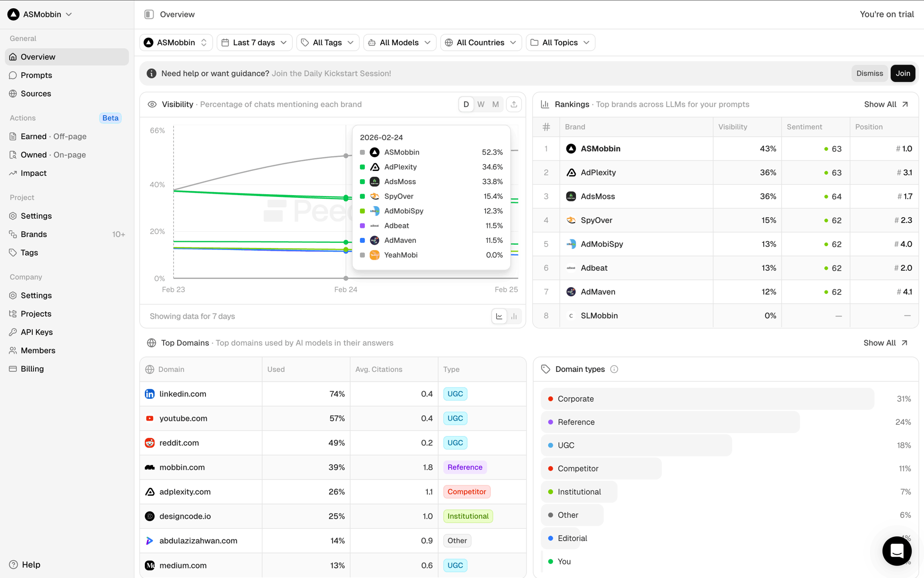Click the Competitor tag for adplexity.com

(467, 492)
